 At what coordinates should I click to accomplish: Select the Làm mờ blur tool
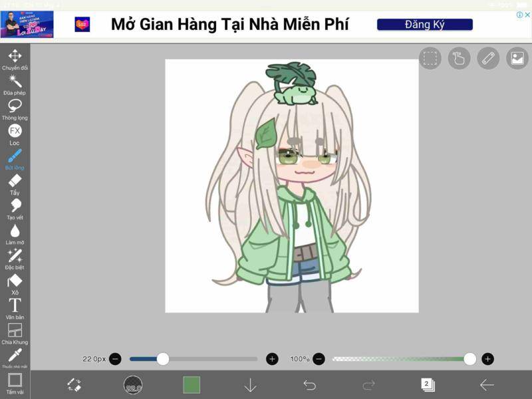15,235
